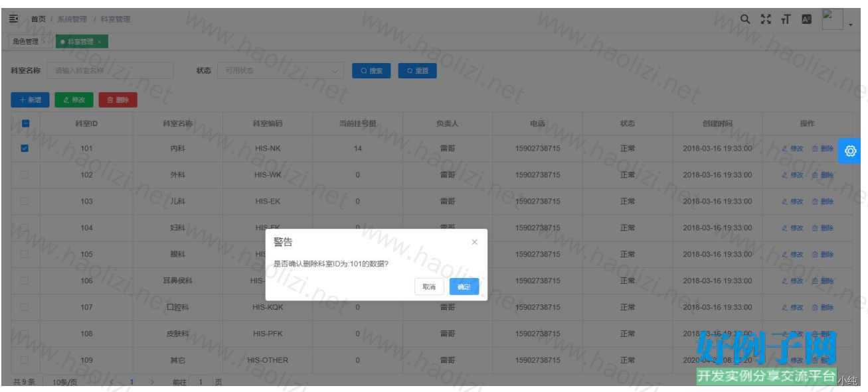Open the 状态 status dropdown
The width and height of the screenshot is (868, 392).
coord(280,71)
